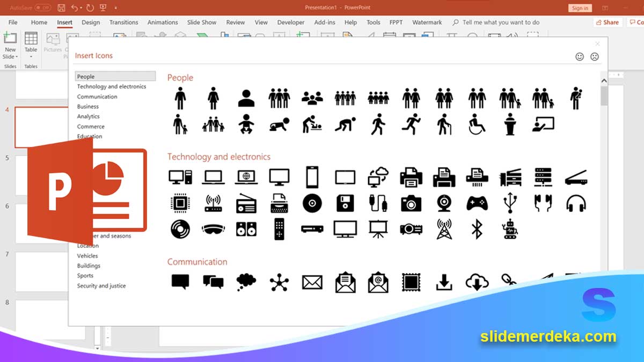
Task: Click the Share button
Action: pos(608,23)
